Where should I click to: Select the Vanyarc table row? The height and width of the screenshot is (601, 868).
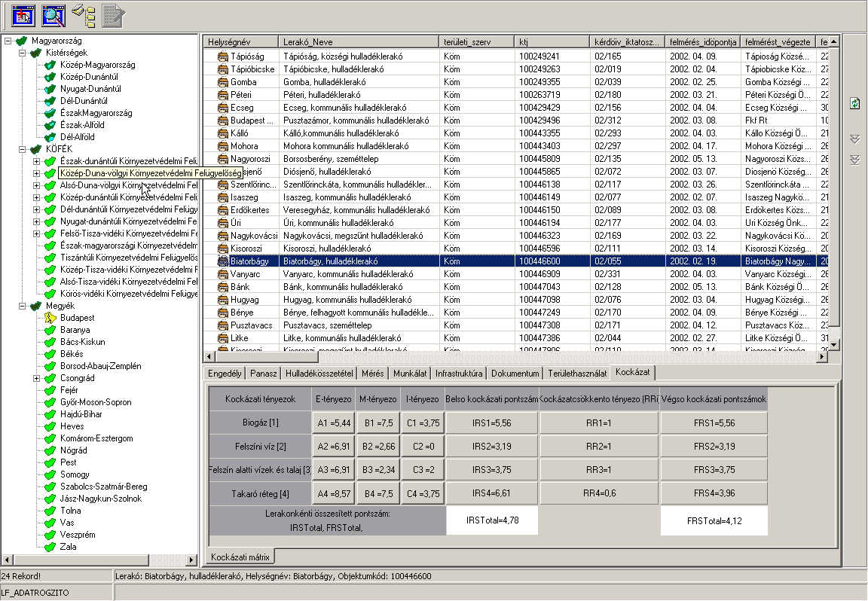[x=515, y=274]
